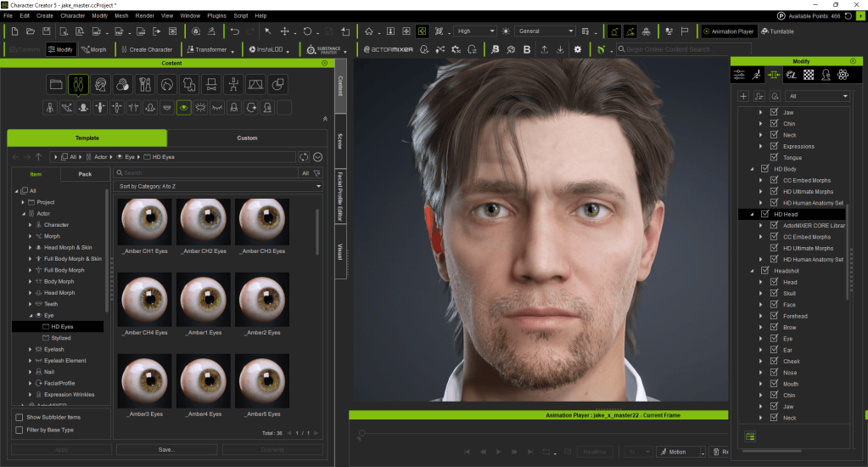This screenshot has width=868, height=467.
Task: Click the animation timeline slider handle
Action: click(361, 433)
